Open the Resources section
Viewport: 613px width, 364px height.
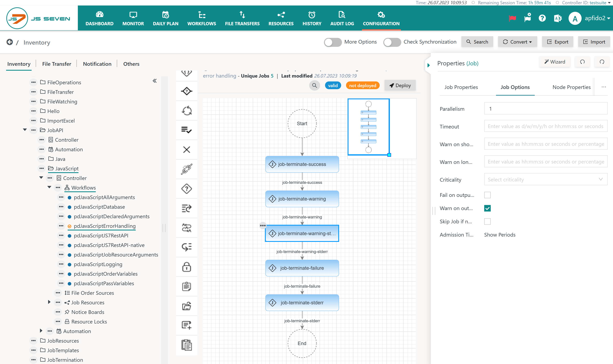click(281, 18)
